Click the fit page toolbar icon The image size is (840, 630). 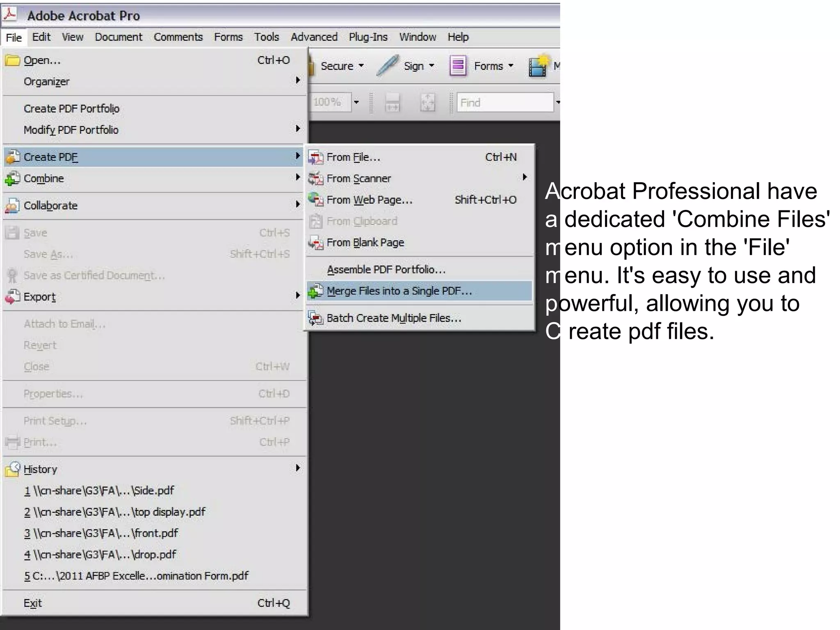428,102
